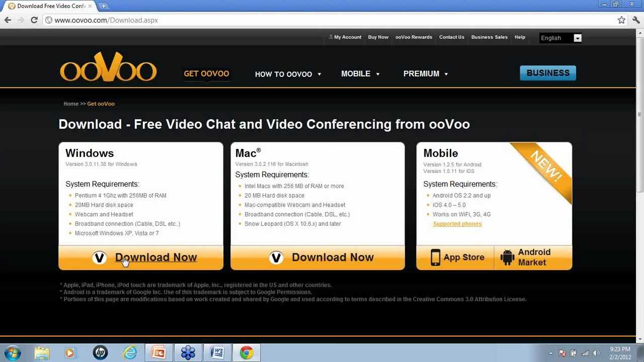Open MOBILE nav item

pyautogui.click(x=356, y=74)
